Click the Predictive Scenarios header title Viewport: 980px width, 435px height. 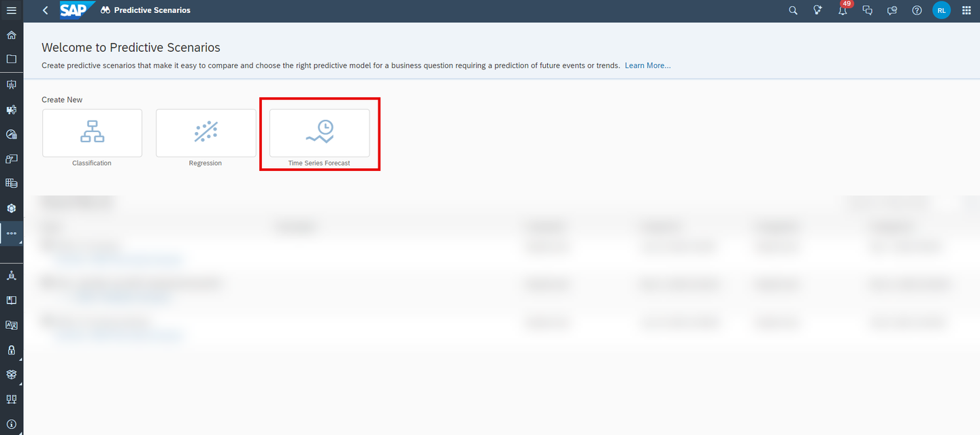point(152,10)
